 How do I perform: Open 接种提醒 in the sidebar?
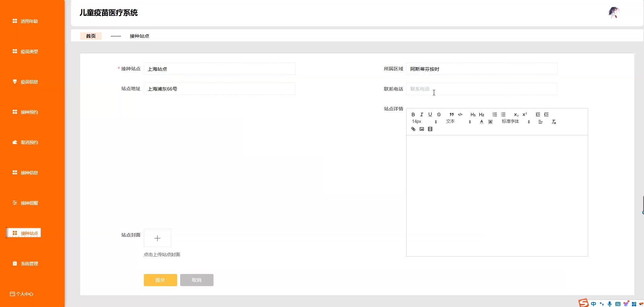25,203
